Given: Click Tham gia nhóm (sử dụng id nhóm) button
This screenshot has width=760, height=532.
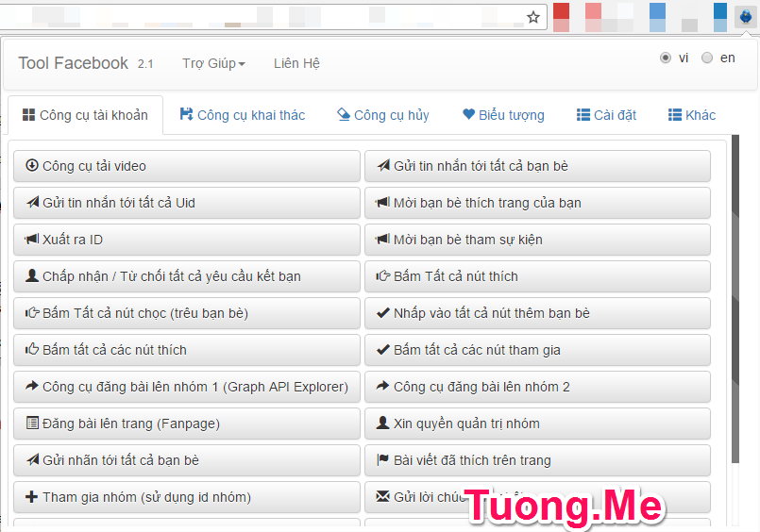Looking at the screenshot, I should [187, 497].
